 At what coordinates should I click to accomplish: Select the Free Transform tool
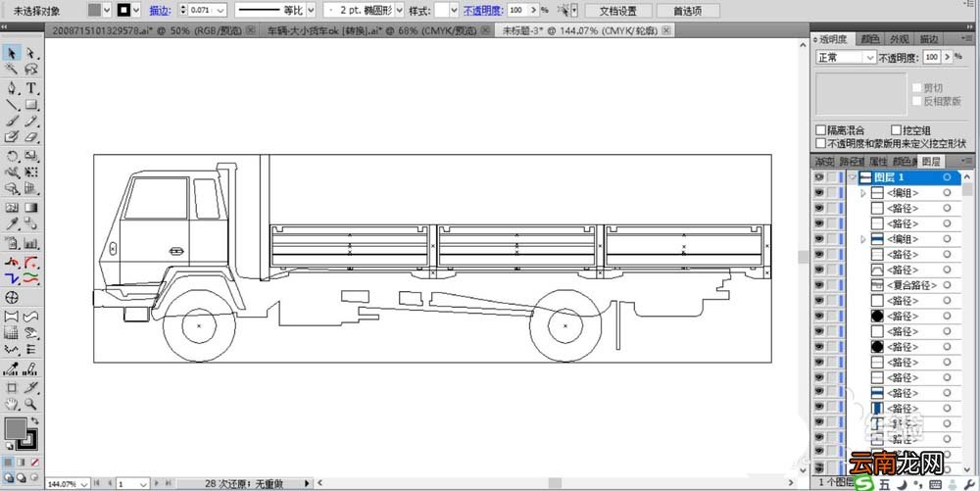30,172
